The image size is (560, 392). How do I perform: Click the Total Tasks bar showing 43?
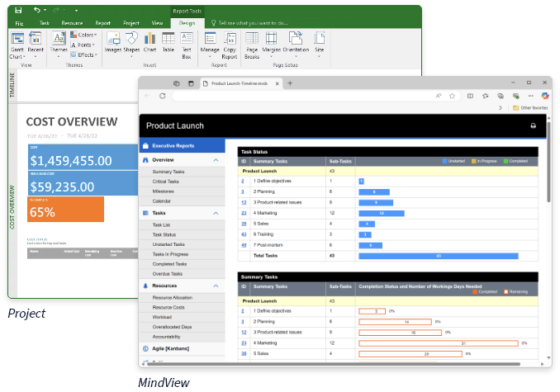[439, 256]
